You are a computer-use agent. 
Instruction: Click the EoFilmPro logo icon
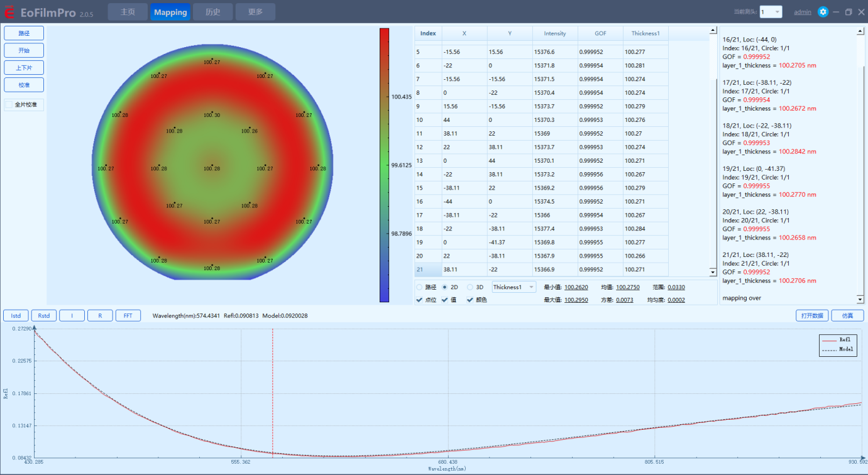pos(9,12)
